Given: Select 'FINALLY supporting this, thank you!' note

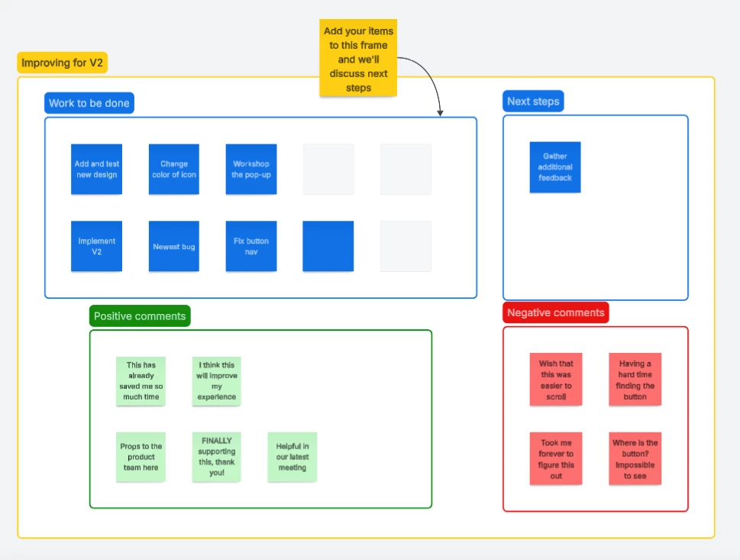Looking at the screenshot, I should click(217, 457).
